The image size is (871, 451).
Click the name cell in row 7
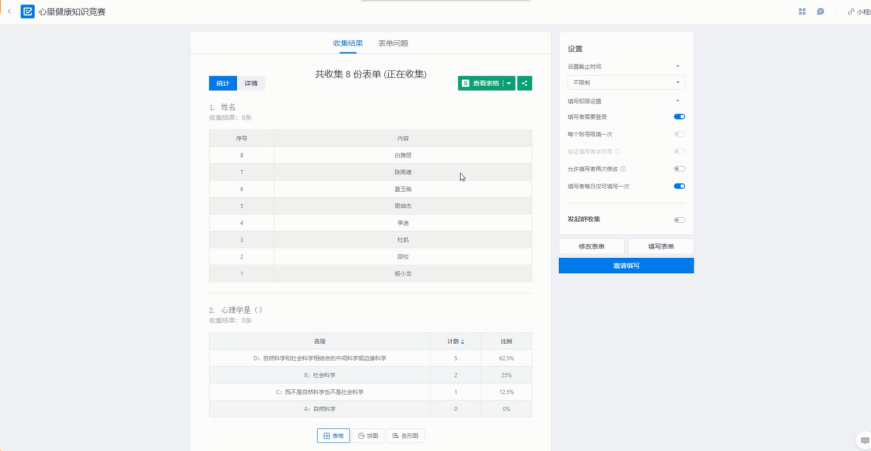[403, 172]
